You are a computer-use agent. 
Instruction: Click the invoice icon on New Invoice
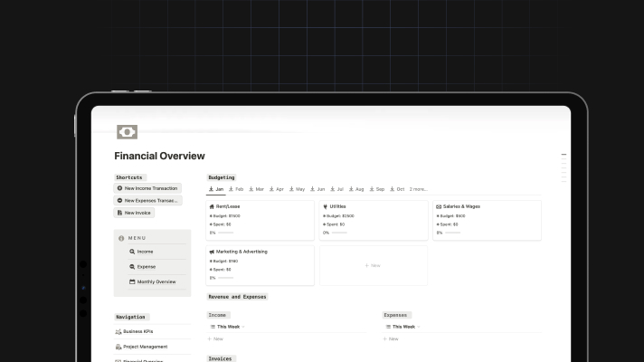(119, 213)
